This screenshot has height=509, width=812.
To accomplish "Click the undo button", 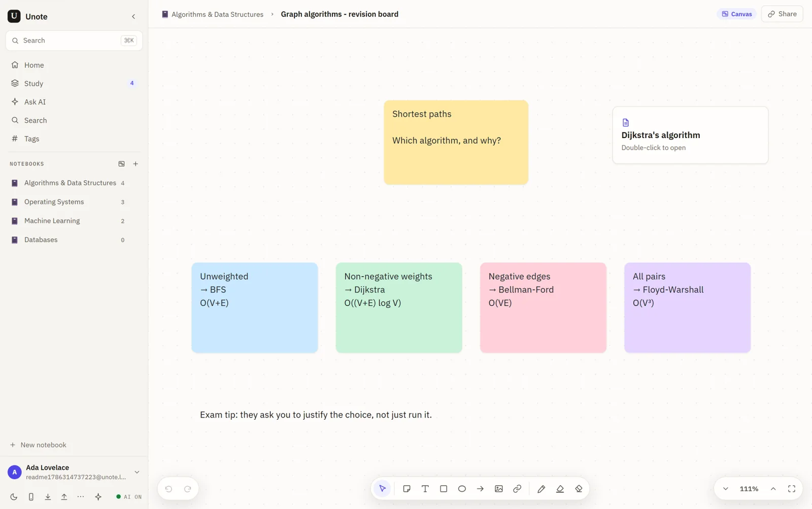I will 168,489.
